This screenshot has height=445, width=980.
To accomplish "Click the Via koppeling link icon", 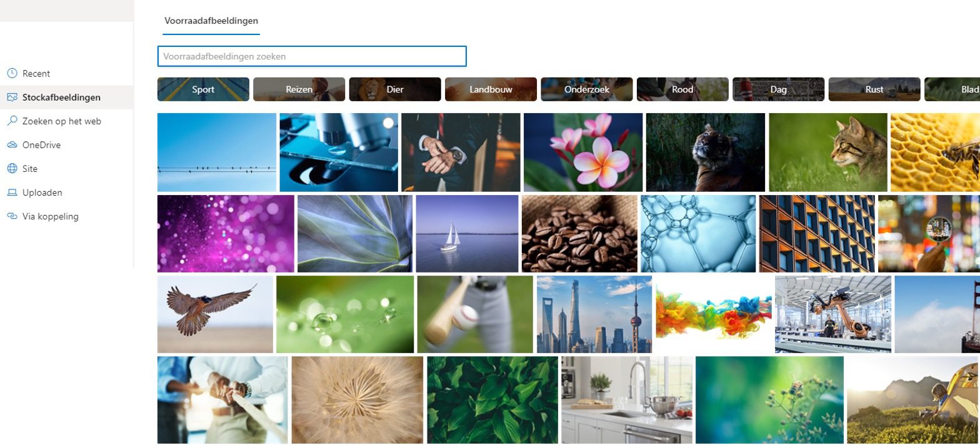I will click(x=12, y=216).
